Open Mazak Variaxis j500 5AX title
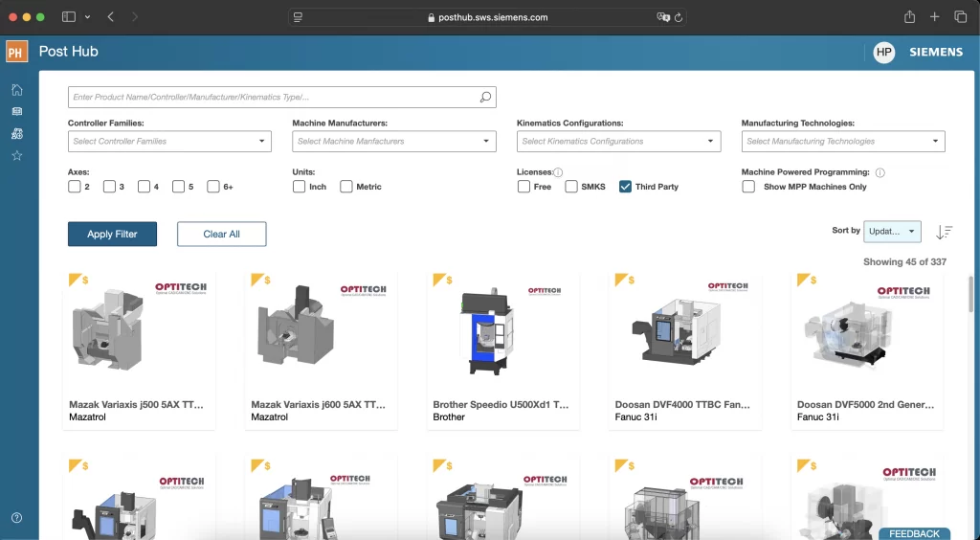 point(136,404)
